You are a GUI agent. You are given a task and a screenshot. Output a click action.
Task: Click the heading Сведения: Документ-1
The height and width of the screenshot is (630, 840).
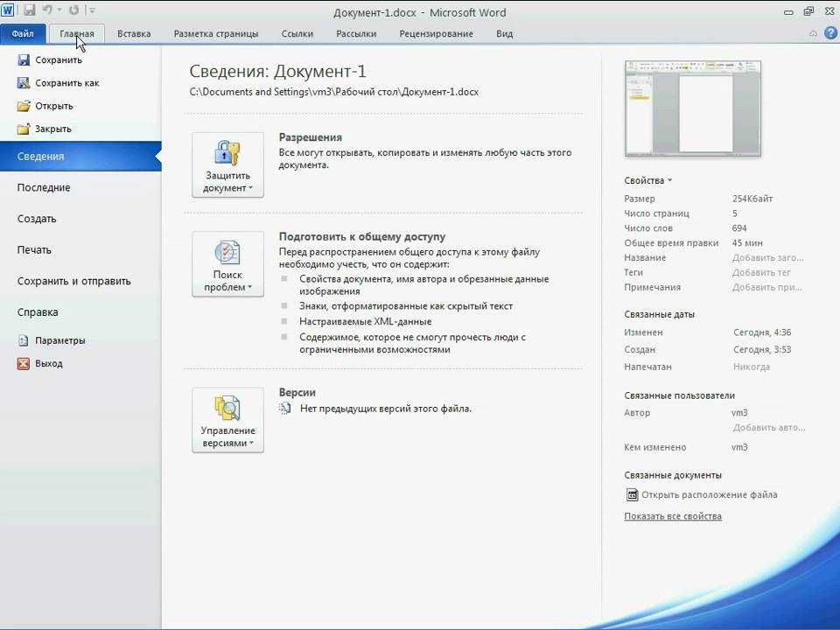point(277,71)
